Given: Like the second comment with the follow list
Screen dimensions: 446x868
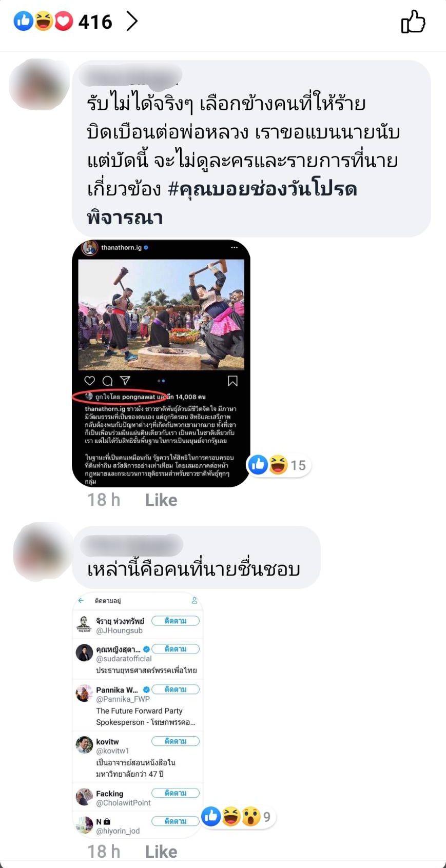Looking at the screenshot, I should tap(161, 852).
